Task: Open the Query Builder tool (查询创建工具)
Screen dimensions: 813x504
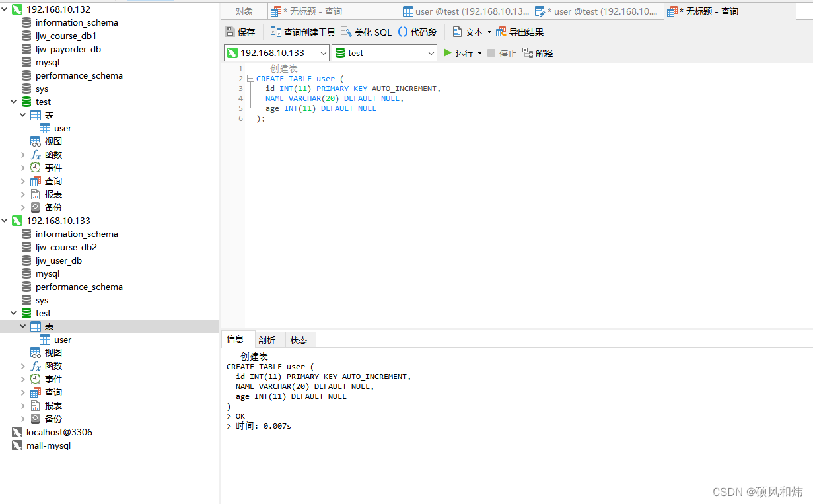Action: (x=303, y=32)
